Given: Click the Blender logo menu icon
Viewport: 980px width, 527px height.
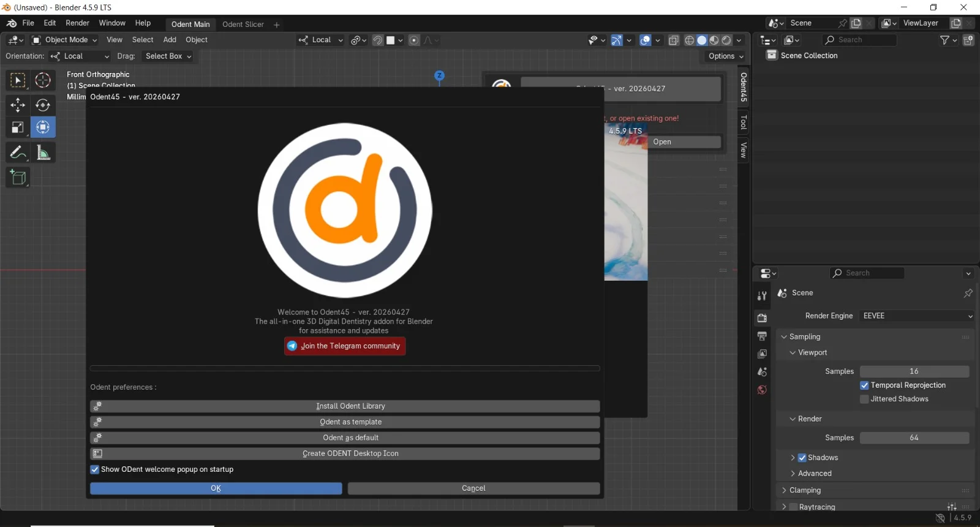Looking at the screenshot, I should coord(11,23).
